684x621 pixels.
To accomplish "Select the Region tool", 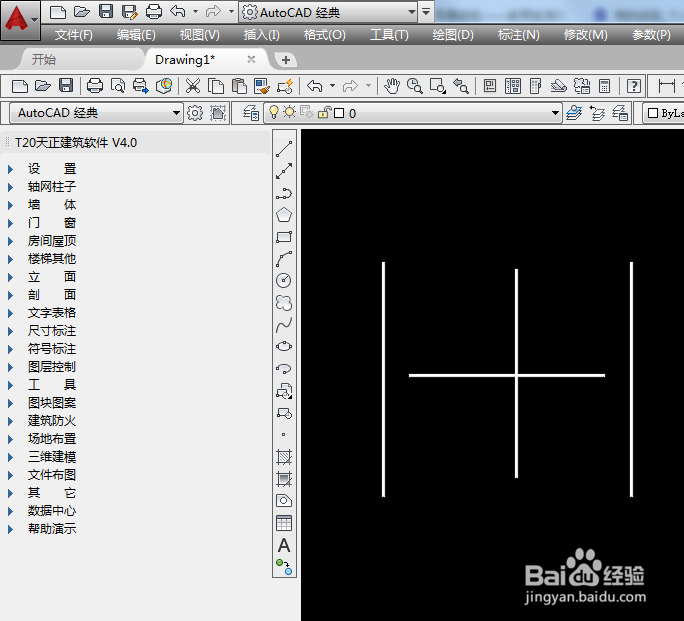I will [284, 501].
